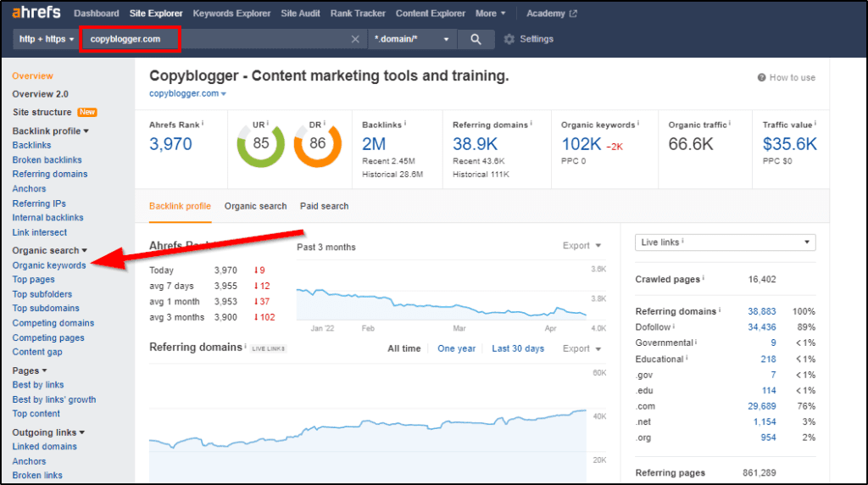The image size is (868, 485).
Task: Switch to the Paid search tab
Action: tap(325, 206)
